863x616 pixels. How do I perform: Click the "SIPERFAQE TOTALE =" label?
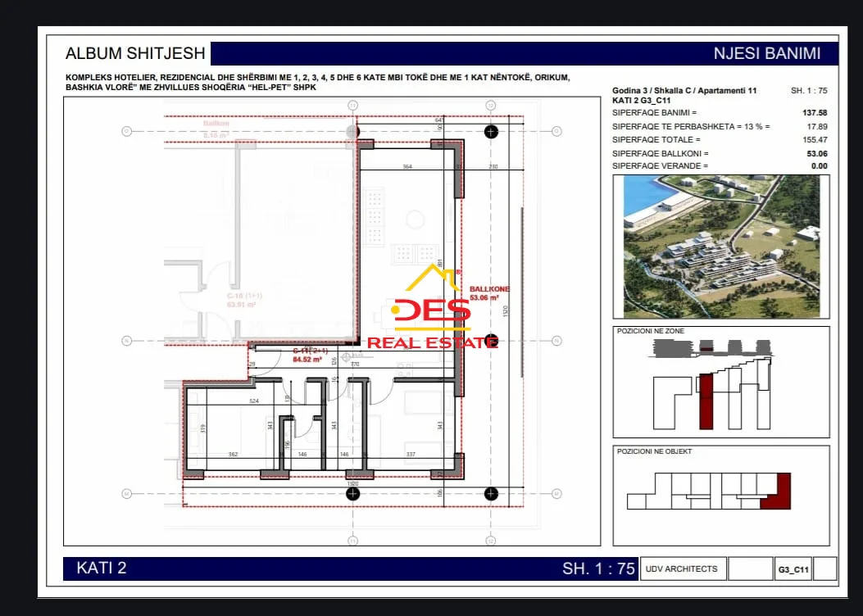point(656,140)
